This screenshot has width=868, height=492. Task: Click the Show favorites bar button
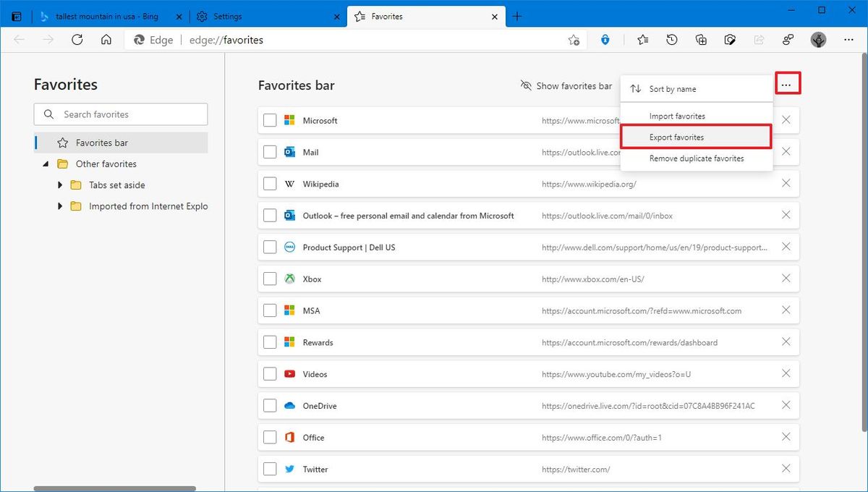pyautogui.click(x=566, y=85)
